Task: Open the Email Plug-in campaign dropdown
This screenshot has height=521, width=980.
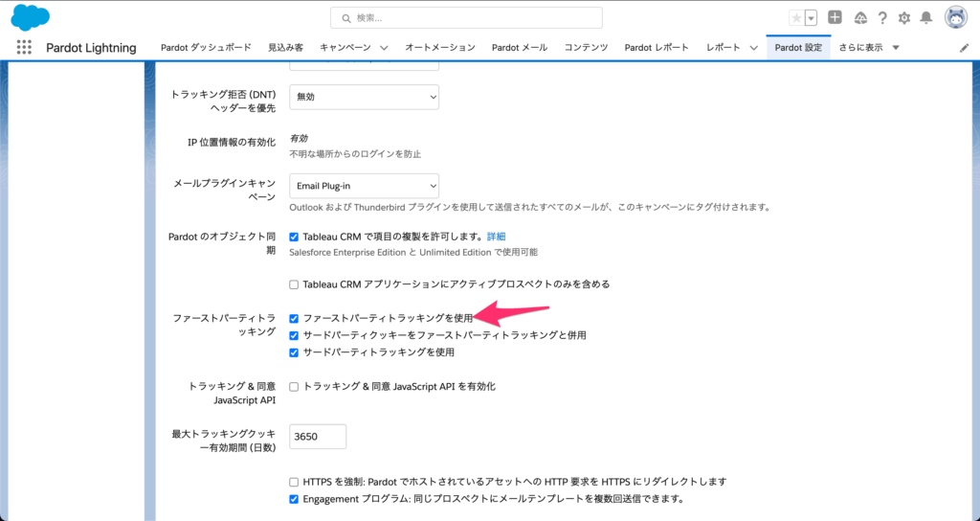Action: click(x=364, y=186)
